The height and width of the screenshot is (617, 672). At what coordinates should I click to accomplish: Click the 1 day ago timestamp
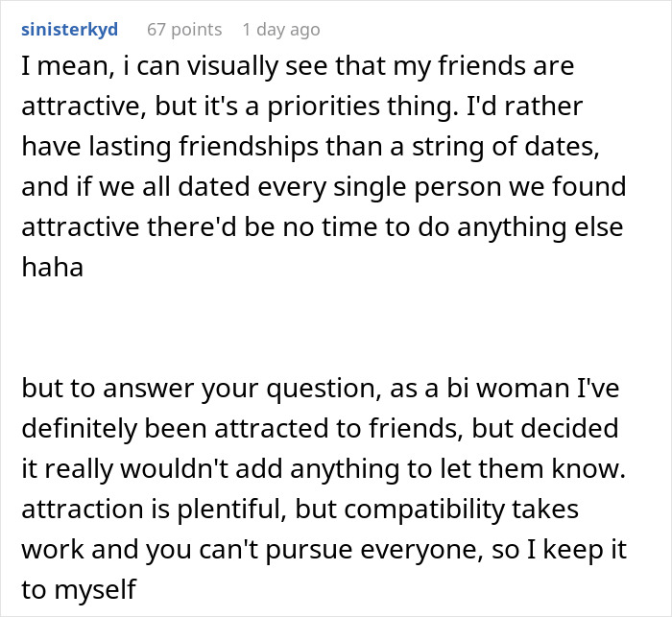[x=280, y=30]
